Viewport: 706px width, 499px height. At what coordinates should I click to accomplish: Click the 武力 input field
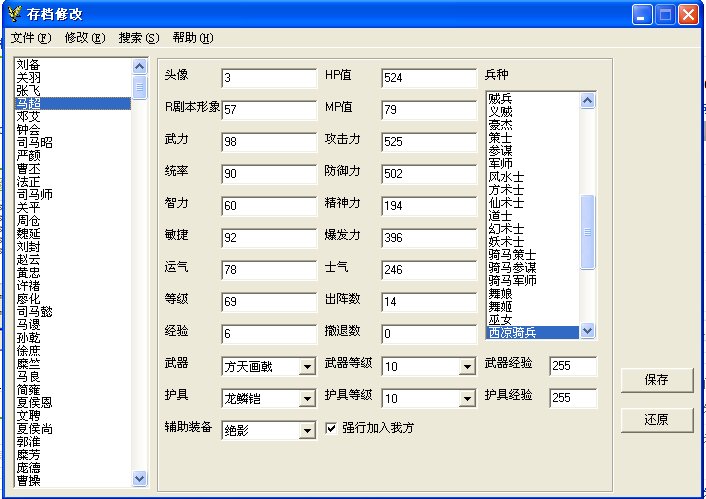click(x=269, y=142)
